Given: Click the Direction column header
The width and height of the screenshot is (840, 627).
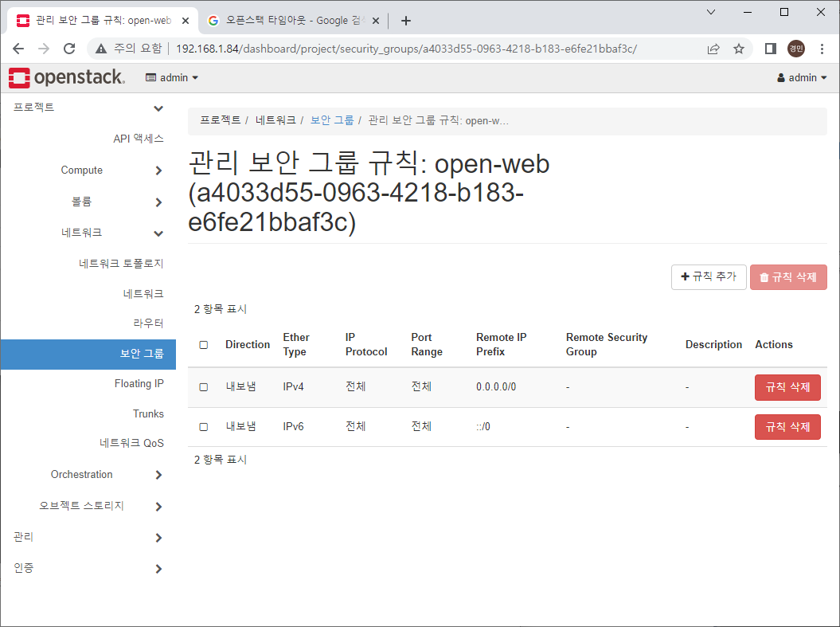Looking at the screenshot, I should pos(248,345).
